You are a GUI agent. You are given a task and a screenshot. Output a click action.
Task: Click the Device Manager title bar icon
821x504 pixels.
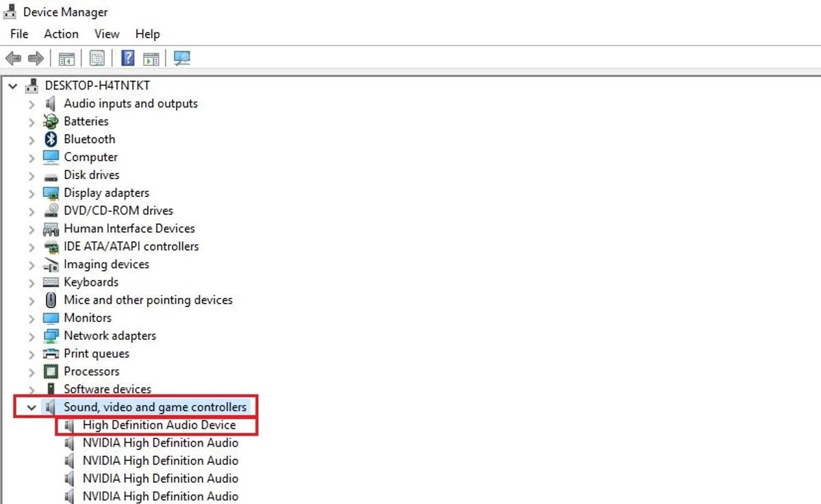(x=11, y=12)
